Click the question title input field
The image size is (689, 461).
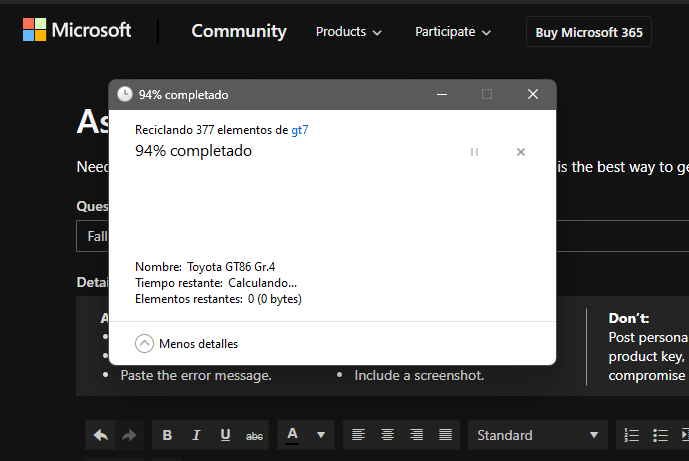click(x=382, y=236)
